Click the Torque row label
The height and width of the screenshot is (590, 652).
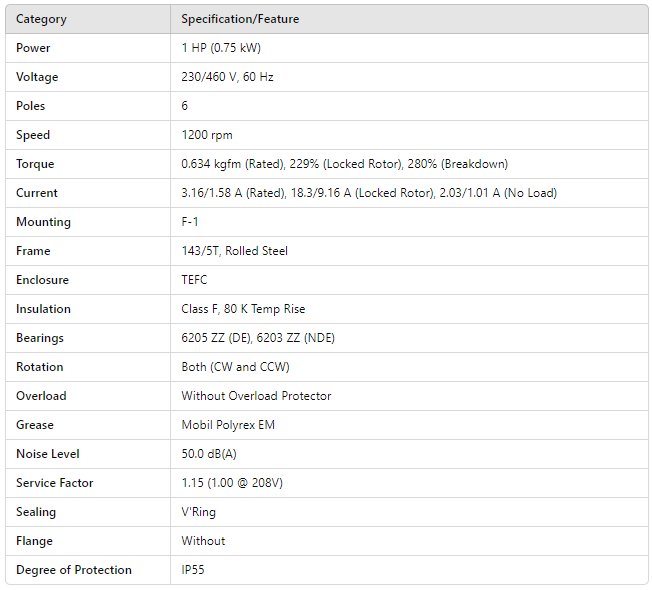pos(35,164)
